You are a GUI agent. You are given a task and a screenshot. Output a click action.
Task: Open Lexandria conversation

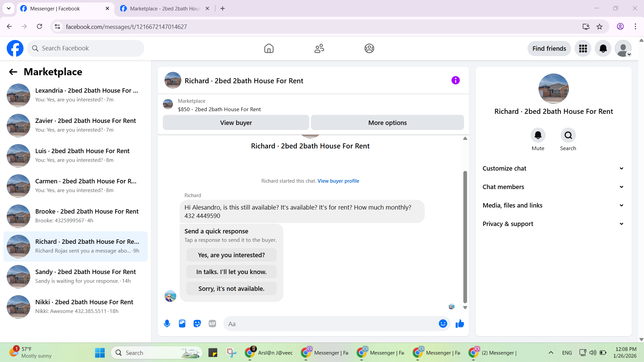[x=76, y=95]
